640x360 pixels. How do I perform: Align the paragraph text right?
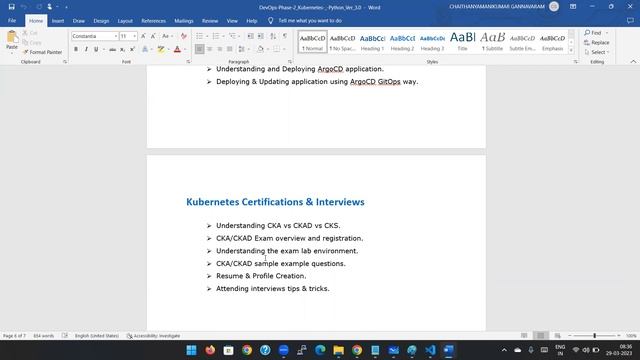(220, 49)
